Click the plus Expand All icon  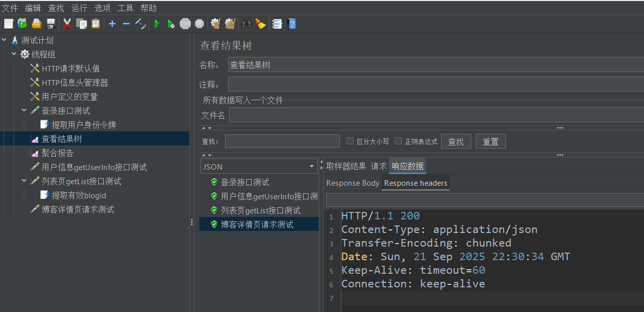[x=112, y=24]
